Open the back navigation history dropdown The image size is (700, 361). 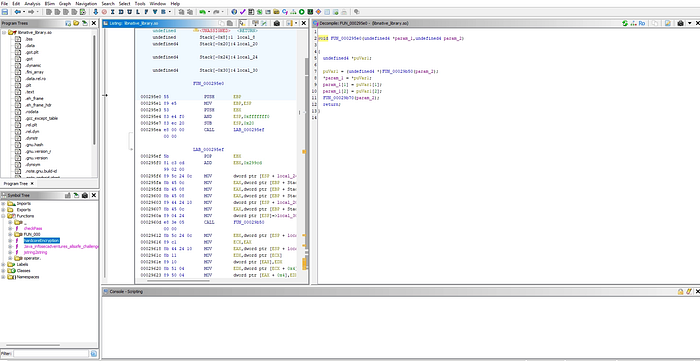(x=24, y=12)
